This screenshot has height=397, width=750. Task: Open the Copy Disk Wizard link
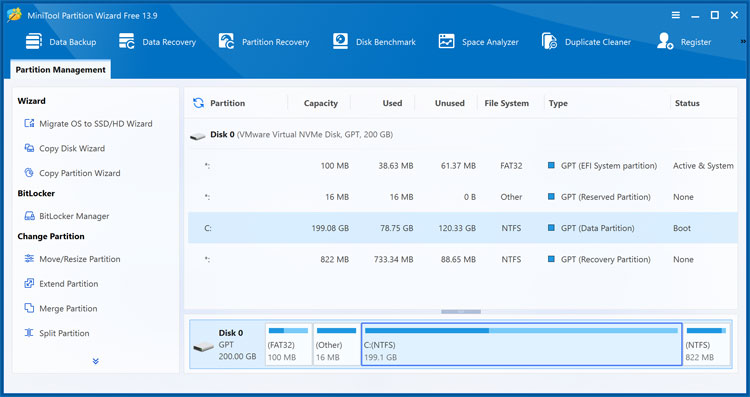click(72, 148)
